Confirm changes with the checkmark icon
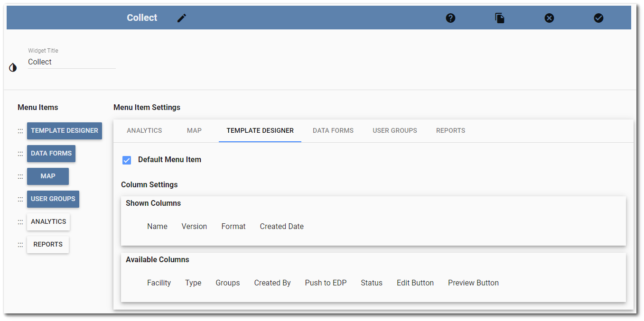Screen dimensions: 644x321 tap(598, 18)
